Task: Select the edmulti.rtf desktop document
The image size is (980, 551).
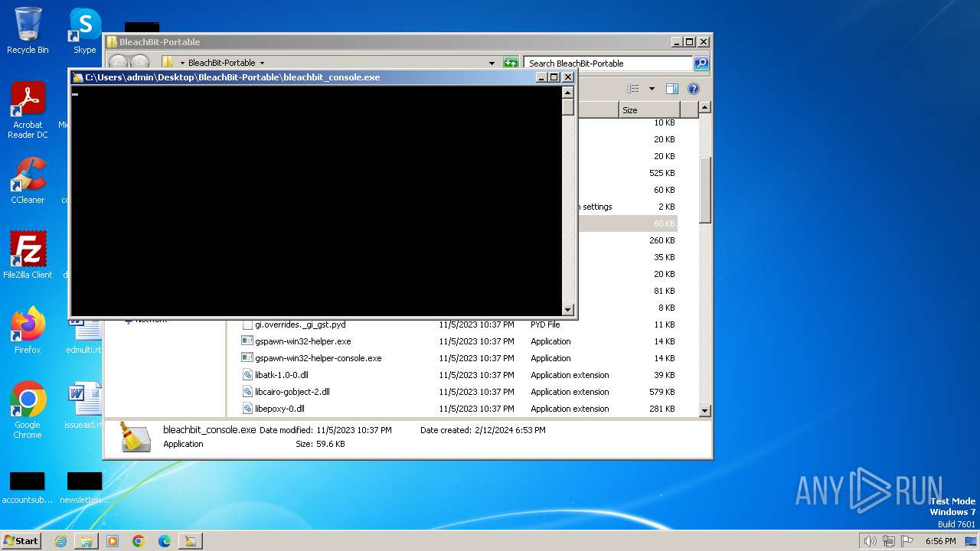Action: [x=84, y=334]
